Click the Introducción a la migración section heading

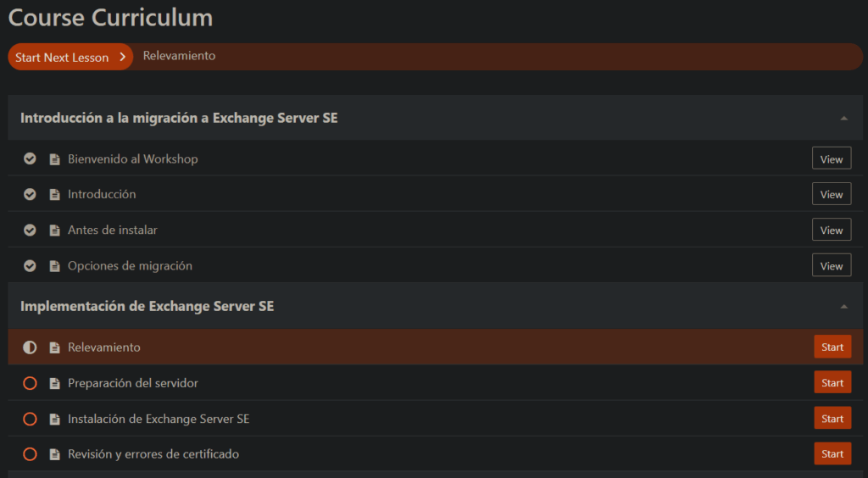click(179, 118)
